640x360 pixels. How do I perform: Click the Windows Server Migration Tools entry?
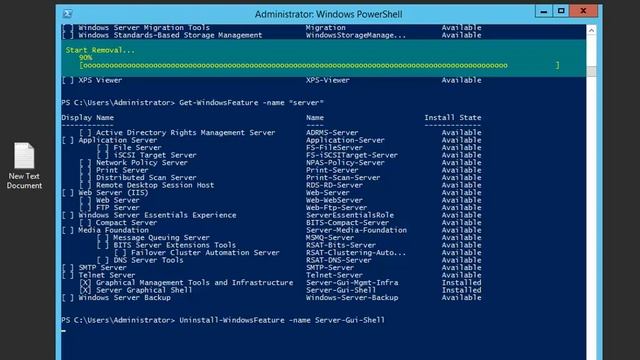coord(144,27)
